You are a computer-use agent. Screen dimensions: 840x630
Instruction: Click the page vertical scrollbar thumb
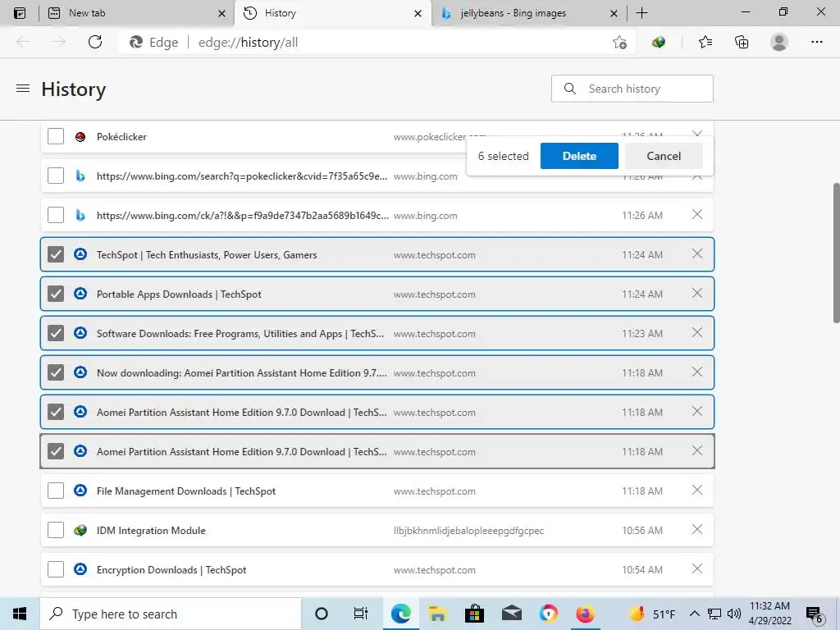click(836, 253)
